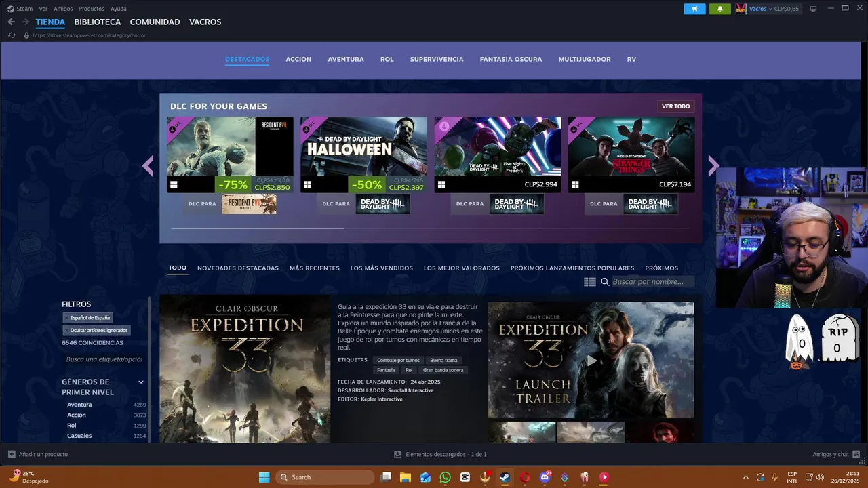Viewport: 868px width, 488px height.
Task: Select the LOS MÁS VENDIDOS tab
Action: click(382, 268)
